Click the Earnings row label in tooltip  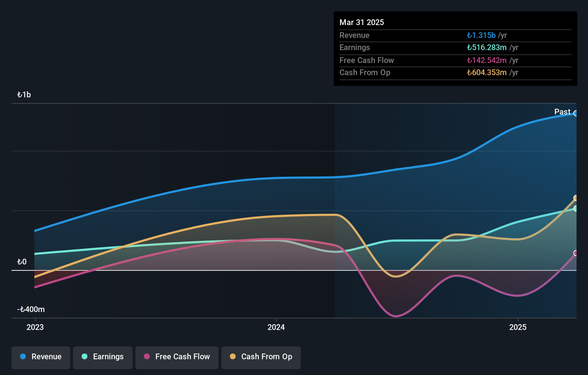pyautogui.click(x=355, y=47)
